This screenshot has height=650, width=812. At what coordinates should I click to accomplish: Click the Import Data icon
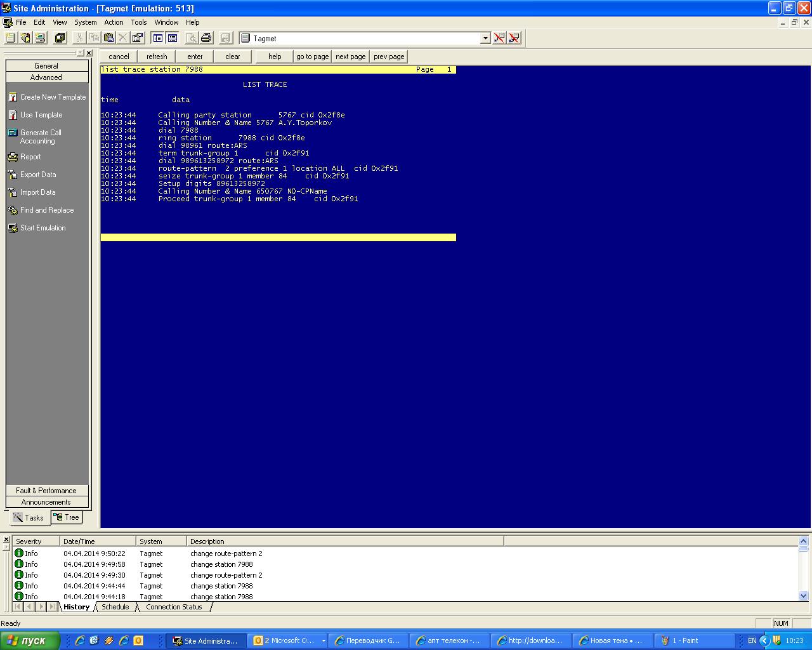[x=13, y=192]
